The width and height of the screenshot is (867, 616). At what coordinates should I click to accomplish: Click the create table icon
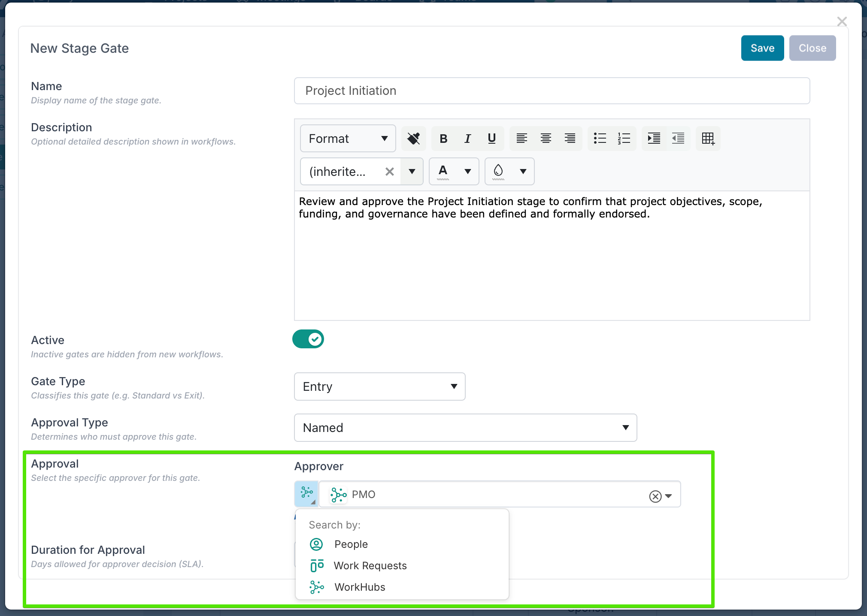(x=708, y=139)
